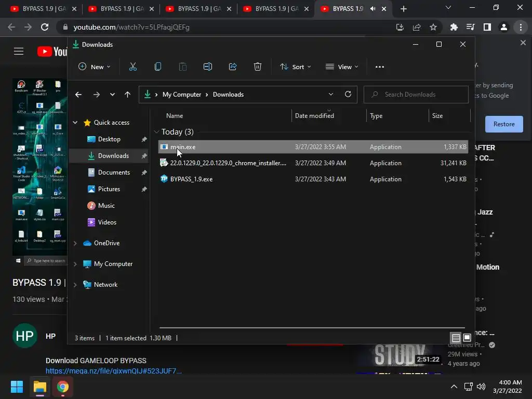
Task: Click the Rename icon in Explorer toolbar
Action: click(208, 67)
